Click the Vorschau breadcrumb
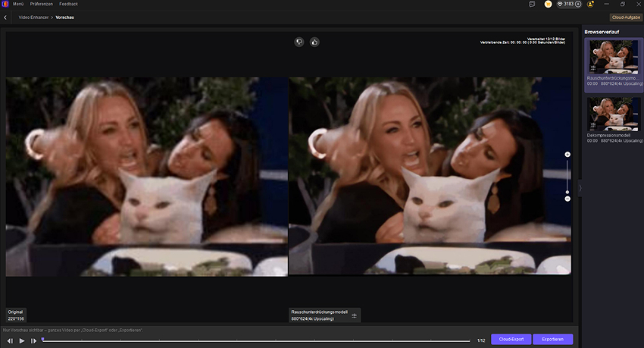Image resolution: width=644 pixels, height=348 pixels. pos(65,17)
